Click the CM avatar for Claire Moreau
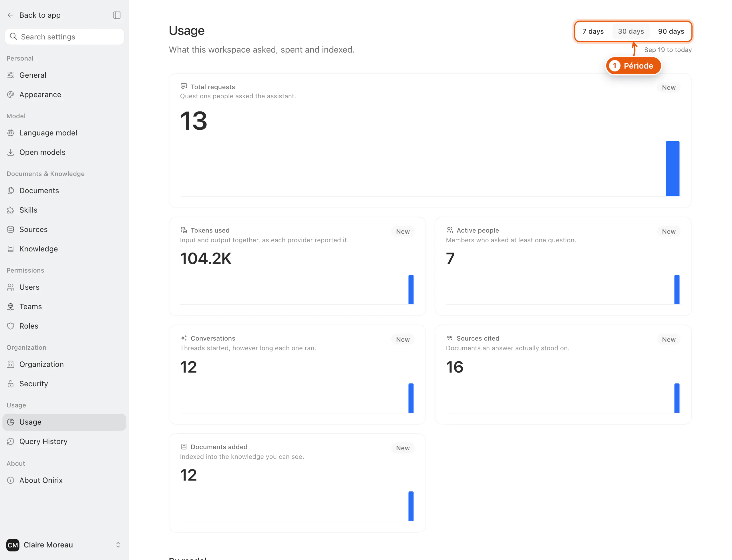Viewport: 732px width, 560px height. point(13,545)
